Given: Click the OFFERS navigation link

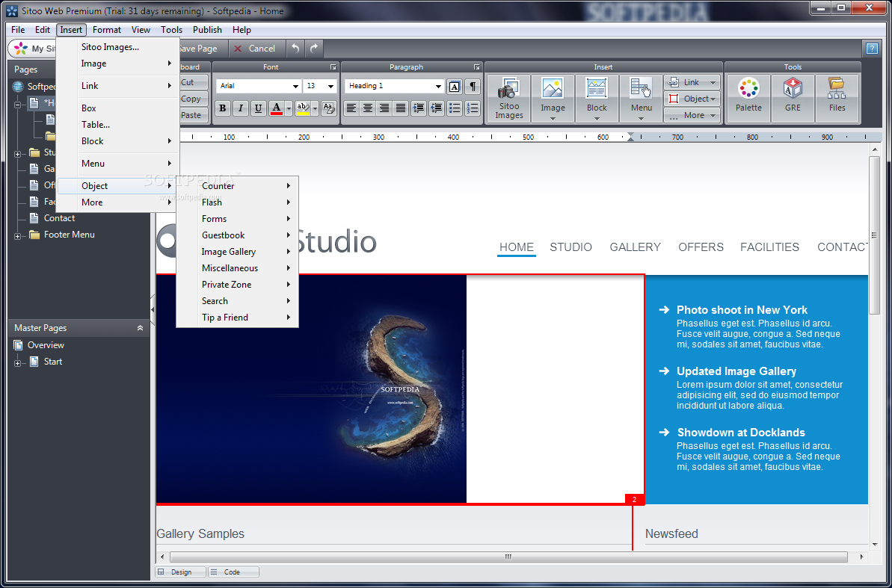Looking at the screenshot, I should tap(701, 247).
